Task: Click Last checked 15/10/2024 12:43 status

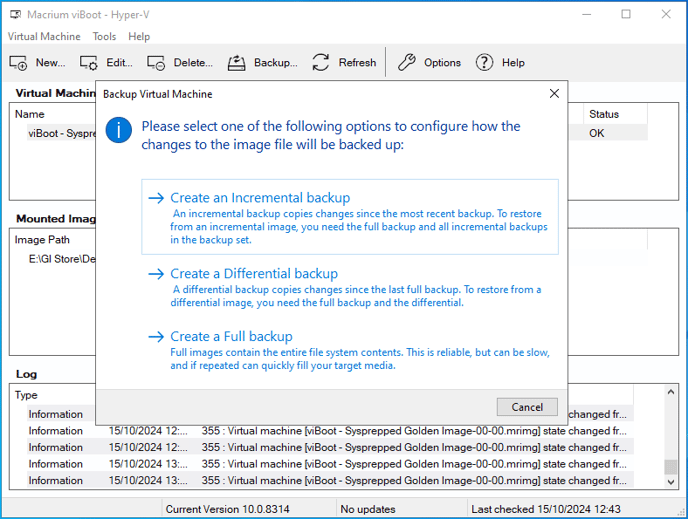Action: tap(546, 509)
